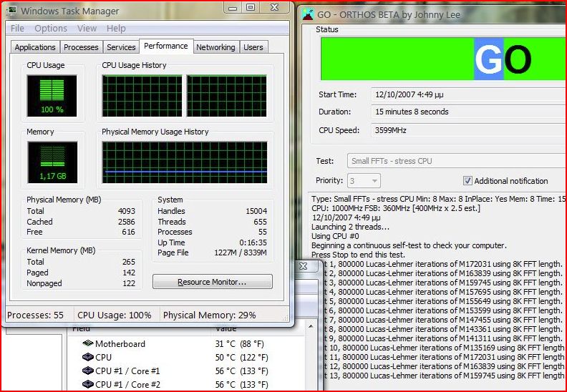Viewport: 567px width, 392px height.
Task: Click the scroll up arrow in sensor list
Action: pos(311,327)
